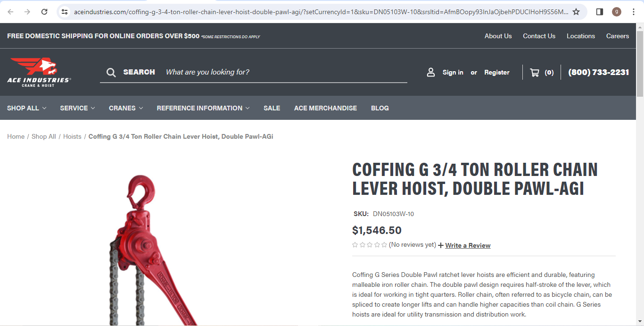Viewport: 644px width, 326px height.
Task: Open the Contact Us link
Action: point(539,36)
